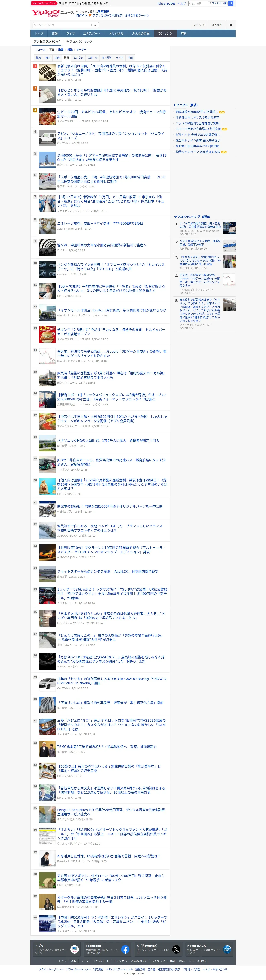Open rank 9 独VW article headline
This screenshot has width=266, height=980.
102,245
